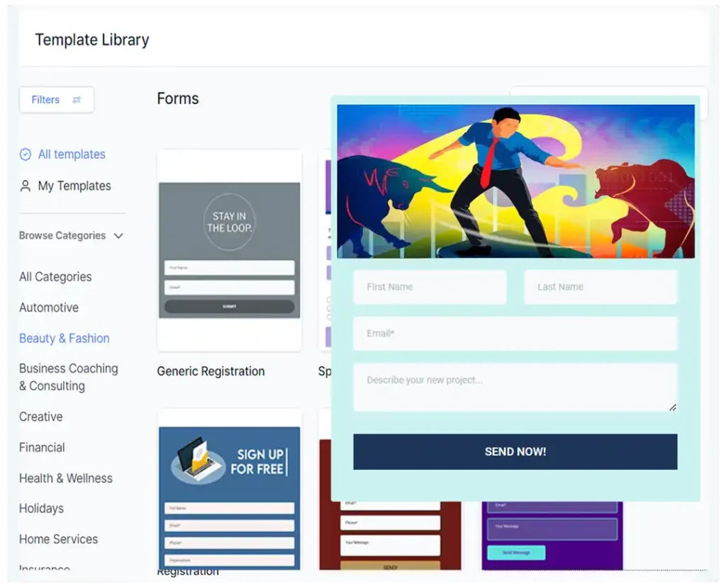Click the Filters sliders icon
Screen dimensions: 726x588
pyautogui.click(x=77, y=100)
